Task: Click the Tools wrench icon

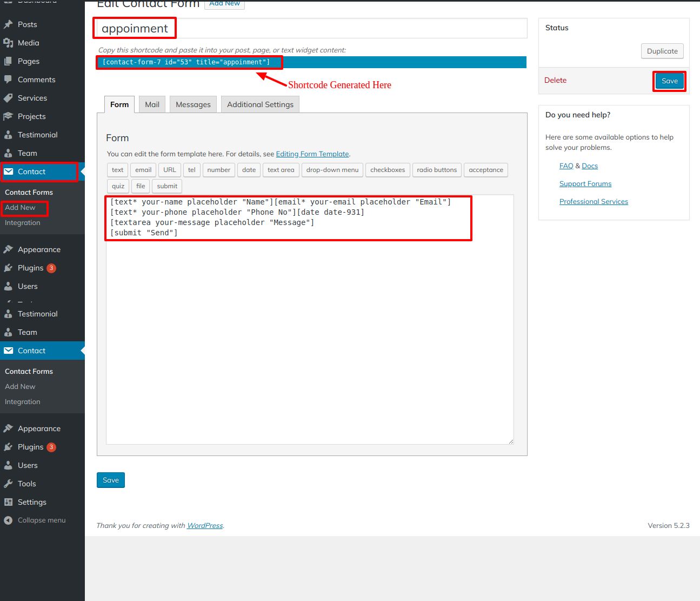Action: (8, 484)
